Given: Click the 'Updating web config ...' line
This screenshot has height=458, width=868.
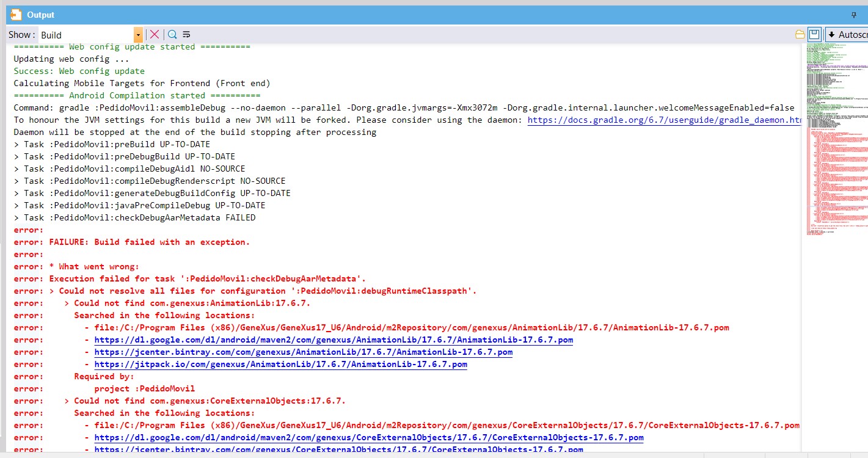Looking at the screenshot, I should click(71, 59).
